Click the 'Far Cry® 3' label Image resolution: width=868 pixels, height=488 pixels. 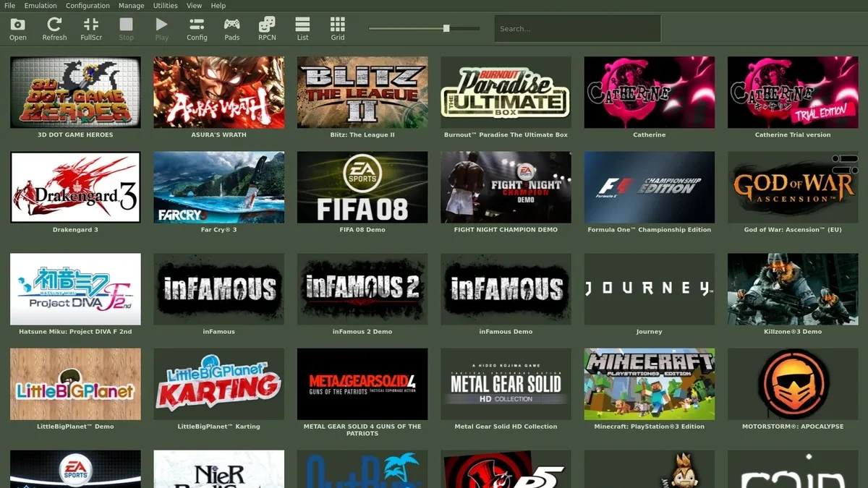coord(218,230)
